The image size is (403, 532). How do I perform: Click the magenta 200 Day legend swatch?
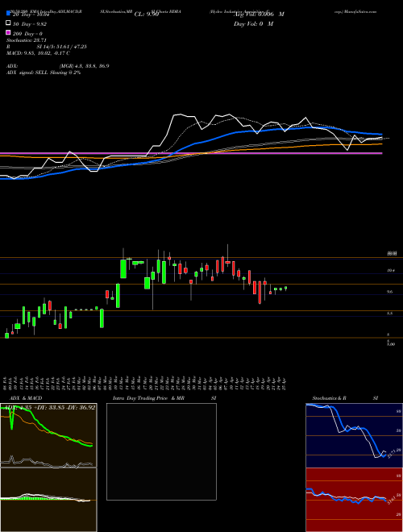pyautogui.click(x=8, y=32)
